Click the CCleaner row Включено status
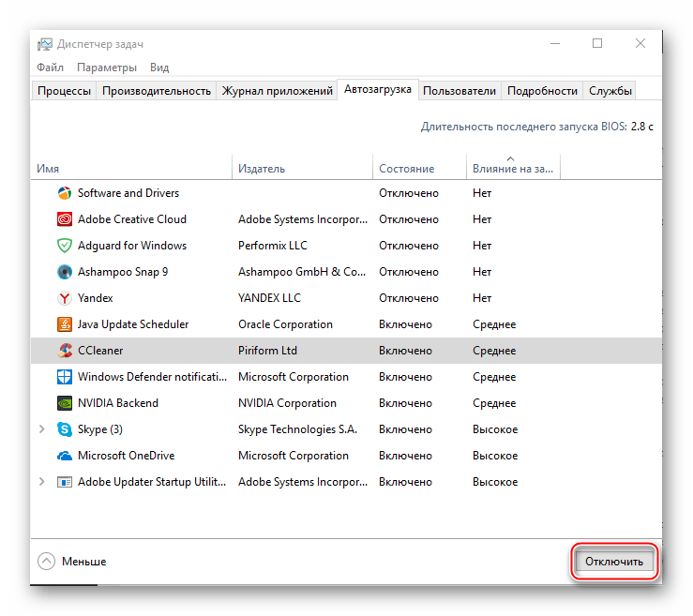Screen dimensions: 693x616 405,351
